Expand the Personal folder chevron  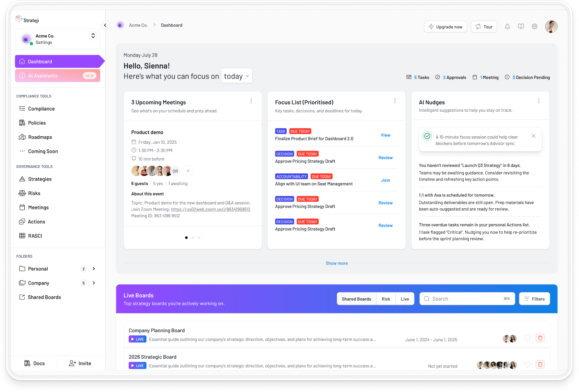tap(94, 269)
